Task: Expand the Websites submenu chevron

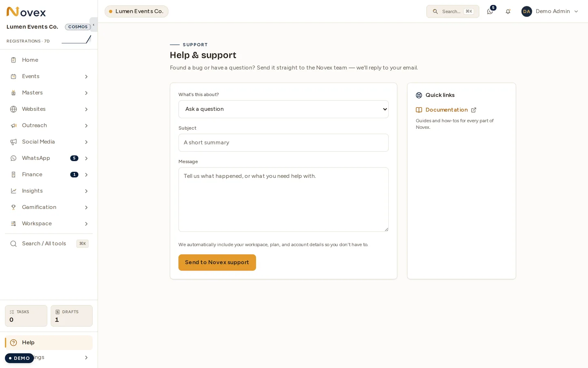Action: pos(86,109)
